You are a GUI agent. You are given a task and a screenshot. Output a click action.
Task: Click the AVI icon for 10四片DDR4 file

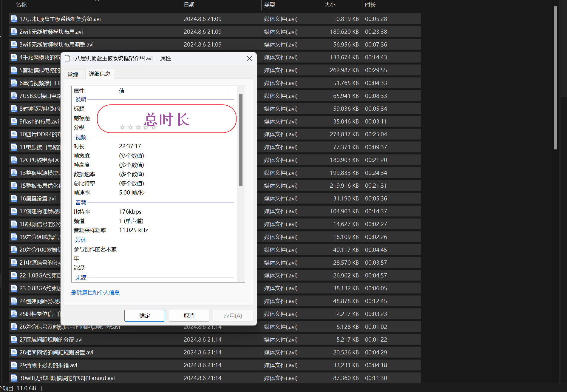[14, 134]
